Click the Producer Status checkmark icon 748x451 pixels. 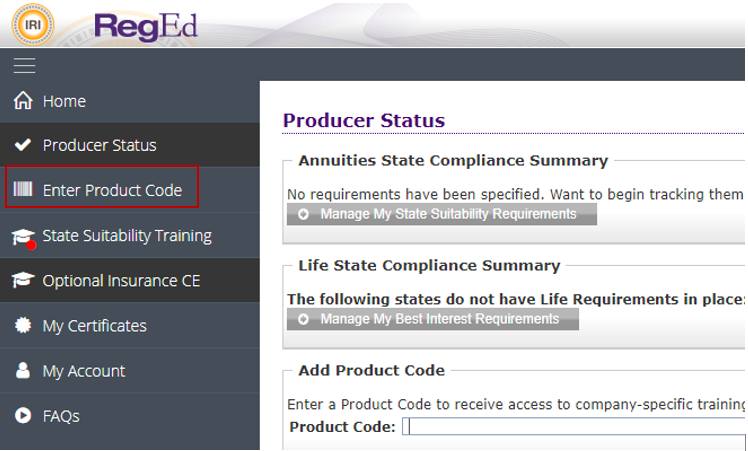[23, 146]
